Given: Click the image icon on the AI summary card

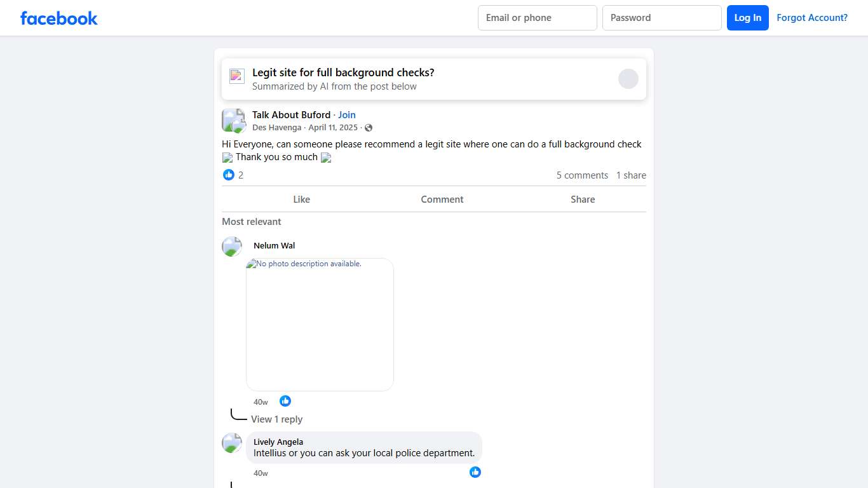Looking at the screenshot, I should pyautogui.click(x=236, y=76).
